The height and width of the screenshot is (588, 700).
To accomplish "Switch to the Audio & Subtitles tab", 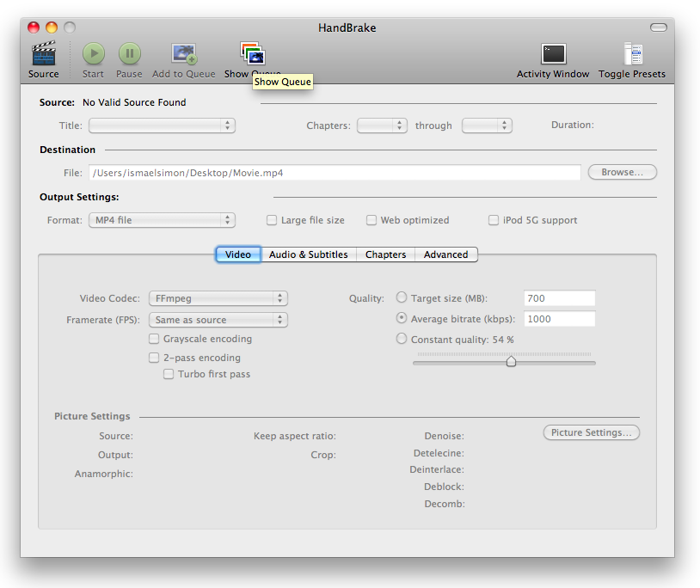I will [308, 254].
